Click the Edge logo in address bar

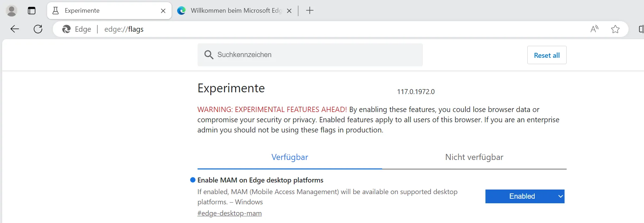point(66,29)
